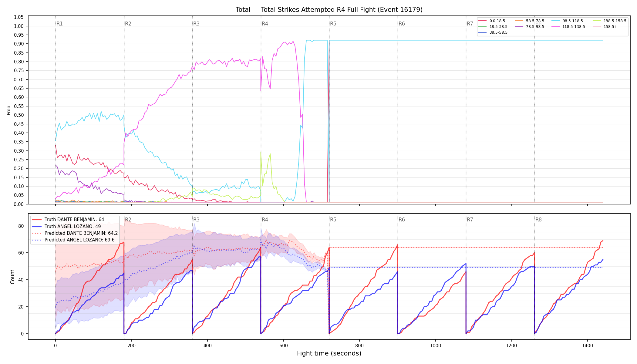The height and width of the screenshot is (364, 637).
Task: Select the R3 round label in the top chart
Action: tap(196, 24)
